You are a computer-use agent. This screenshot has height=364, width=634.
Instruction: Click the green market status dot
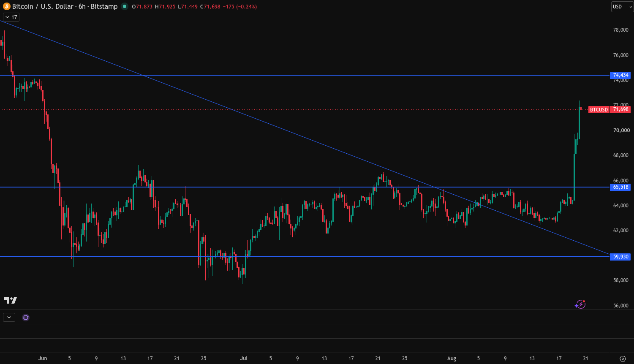point(124,6)
